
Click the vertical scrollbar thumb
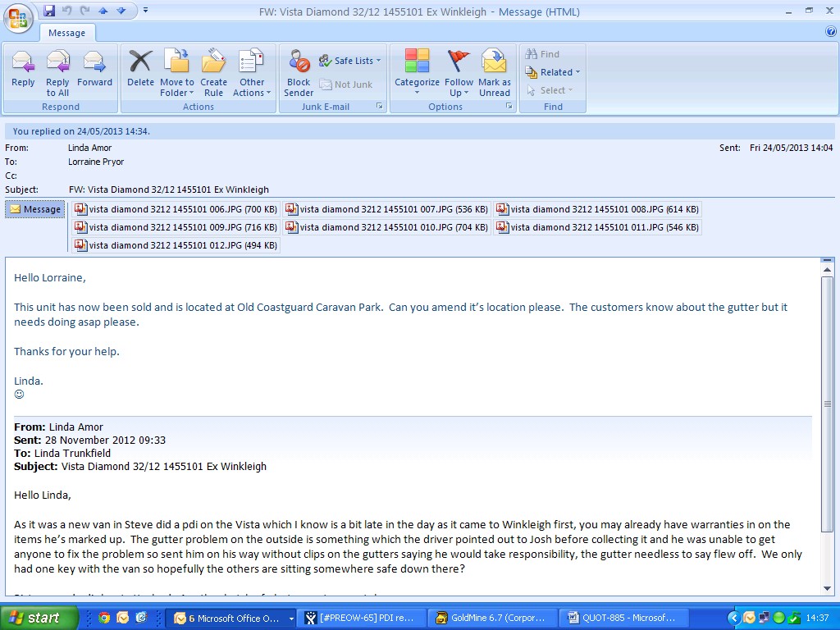coord(827,404)
